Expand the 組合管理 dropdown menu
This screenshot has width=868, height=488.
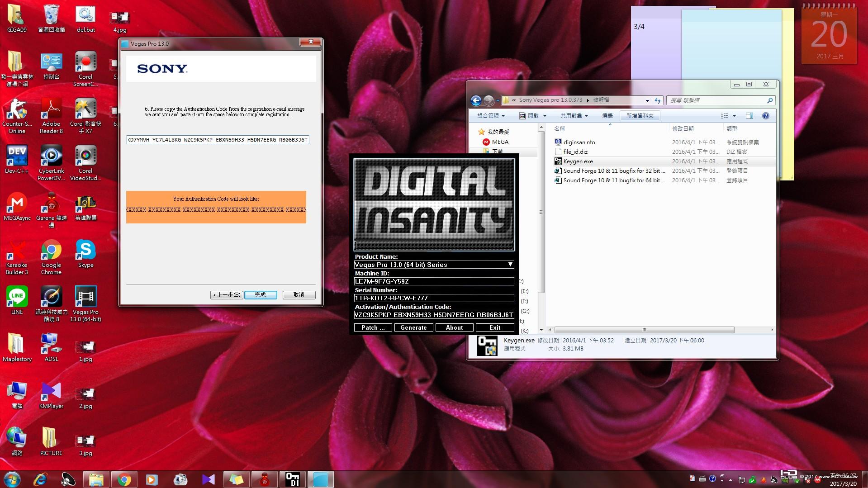click(x=491, y=116)
